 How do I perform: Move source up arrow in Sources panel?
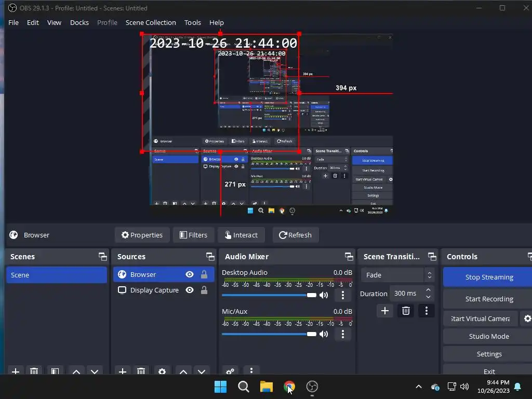coord(183,371)
